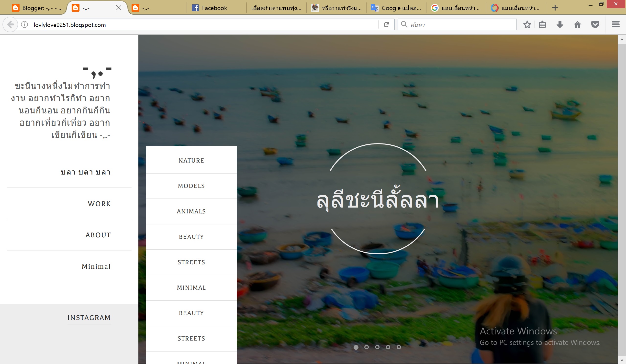Switch to the last tab with swirl icon

(516, 8)
